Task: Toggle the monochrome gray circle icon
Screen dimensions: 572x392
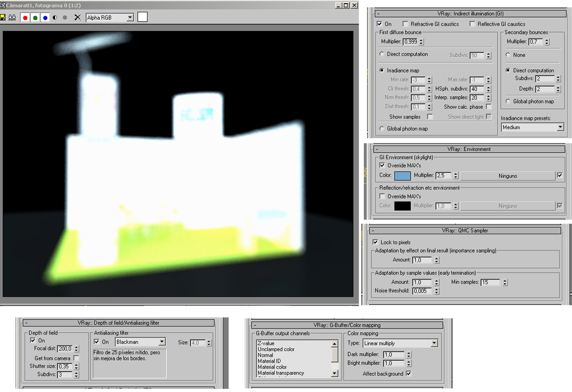Action: [65, 18]
